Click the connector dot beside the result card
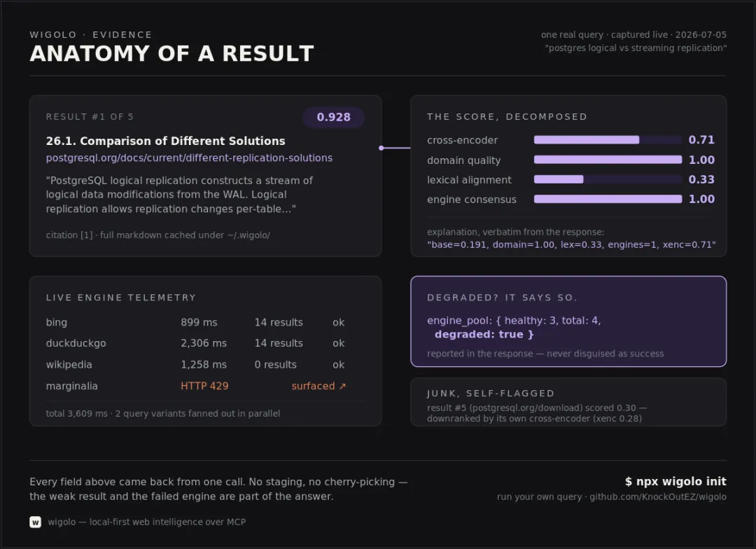This screenshot has width=756, height=549. (381, 148)
